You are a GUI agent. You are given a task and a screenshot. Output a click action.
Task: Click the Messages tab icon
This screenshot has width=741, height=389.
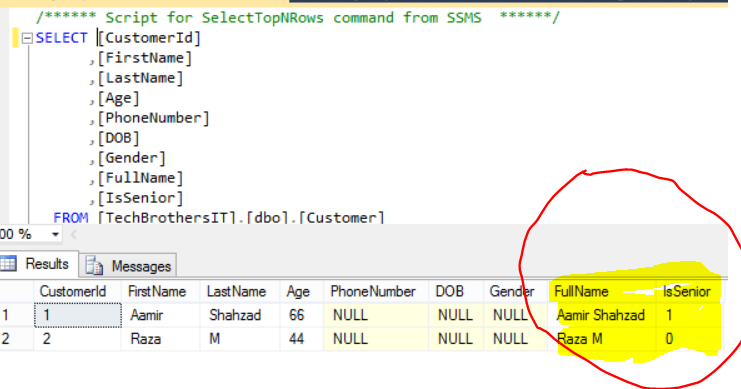click(x=94, y=266)
